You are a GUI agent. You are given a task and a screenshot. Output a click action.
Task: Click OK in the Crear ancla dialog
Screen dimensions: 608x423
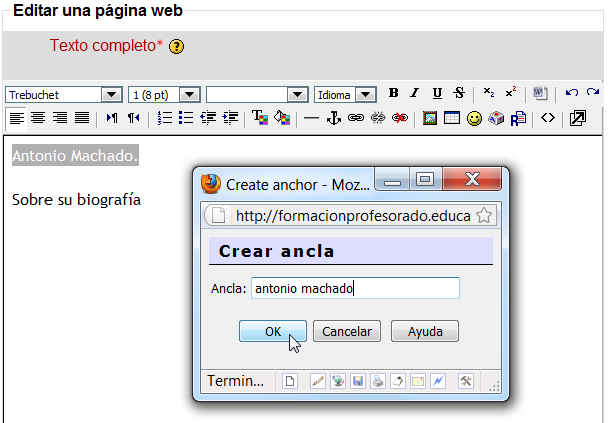click(x=273, y=332)
